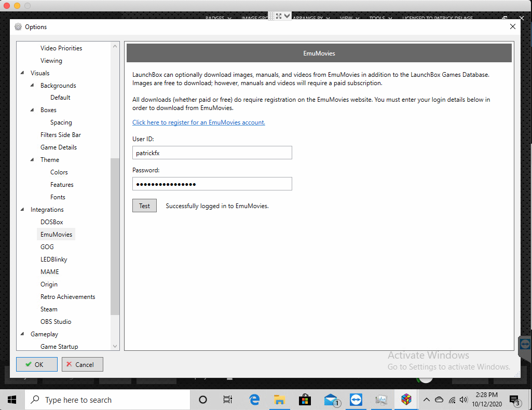This screenshot has width=532, height=410.
Task: Select the Steam integration
Action: [49, 309]
